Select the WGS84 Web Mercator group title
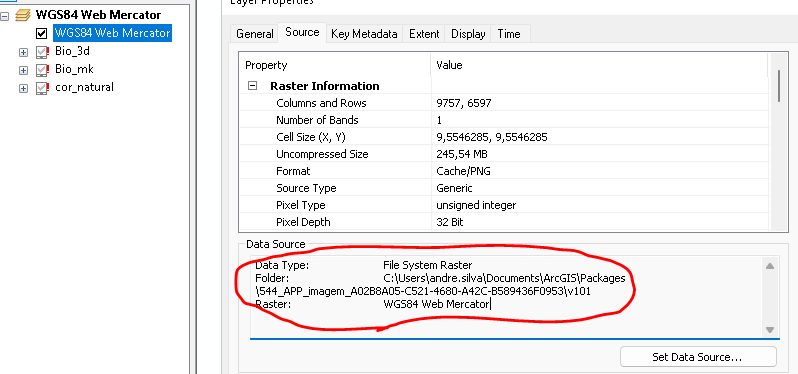The height and width of the screenshot is (374, 798). coord(98,15)
